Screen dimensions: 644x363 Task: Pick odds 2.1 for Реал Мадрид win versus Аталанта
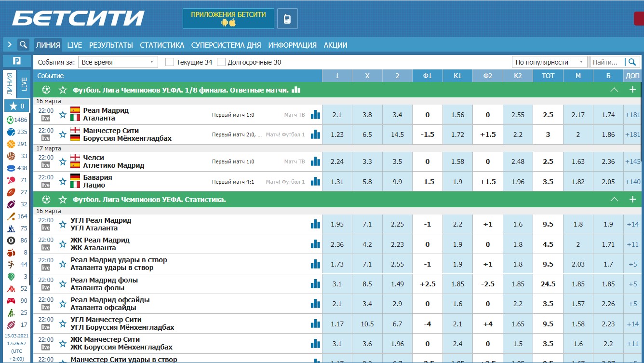click(337, 115)
